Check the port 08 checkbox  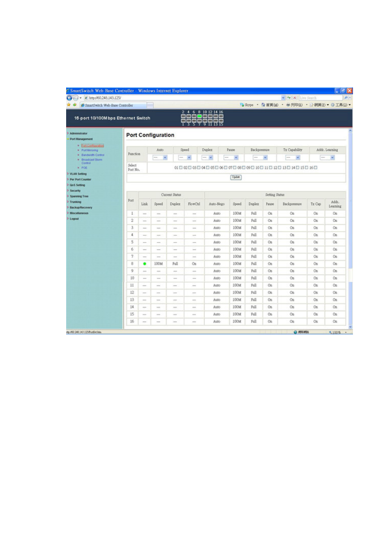[244, 168]
